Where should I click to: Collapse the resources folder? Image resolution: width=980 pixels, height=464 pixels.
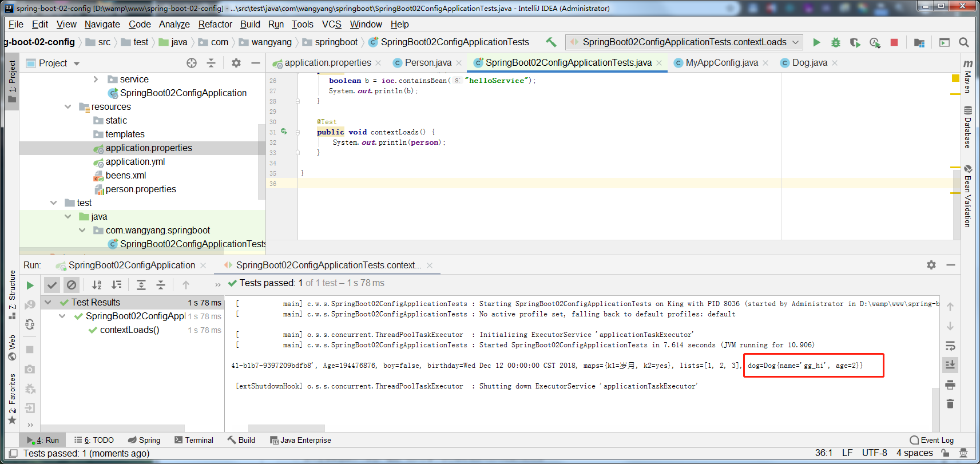(68, 107)
